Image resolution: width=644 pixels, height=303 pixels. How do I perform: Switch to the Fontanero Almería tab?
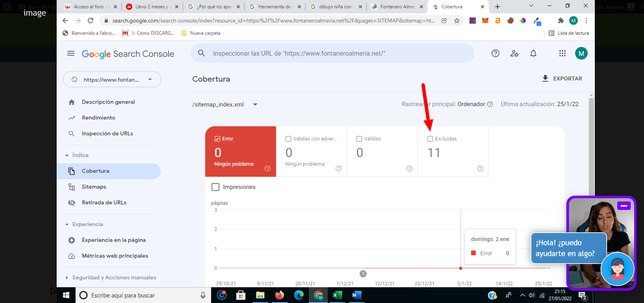(x=397, y=6)
